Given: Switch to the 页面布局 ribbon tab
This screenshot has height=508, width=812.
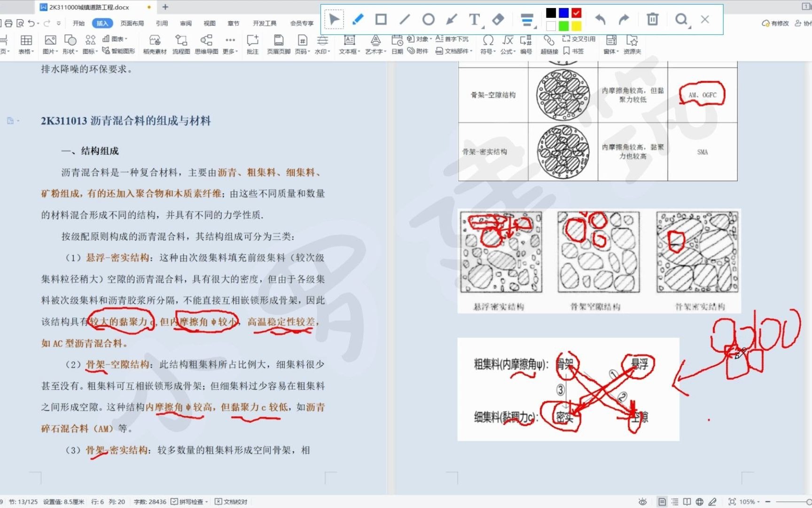Looking at the screenshot, I should click(x=132, y=23).
